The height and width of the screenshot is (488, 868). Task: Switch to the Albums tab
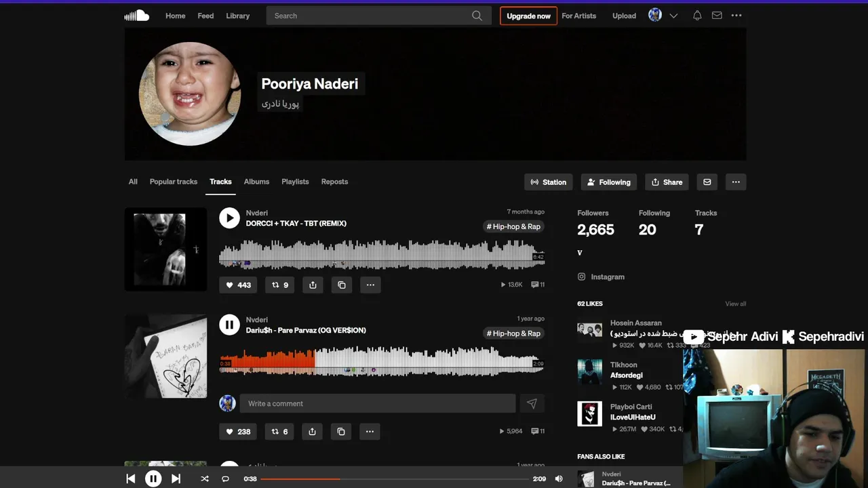(256, 182)
